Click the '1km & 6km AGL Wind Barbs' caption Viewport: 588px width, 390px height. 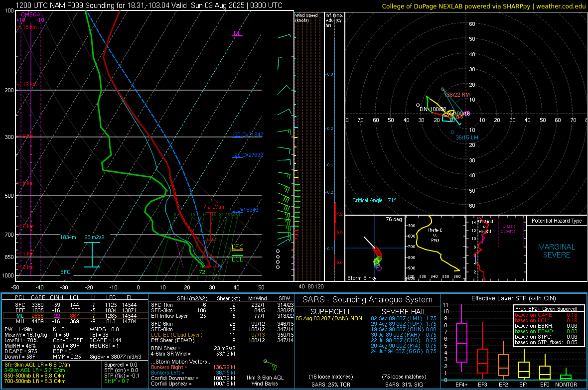pos(265,381)
